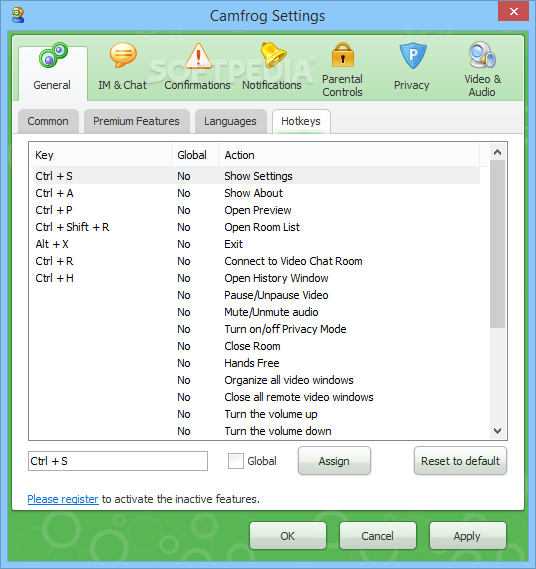The image size is (536, 569).
Task: Click the Apply button
Action: click(x=467, y=536)
